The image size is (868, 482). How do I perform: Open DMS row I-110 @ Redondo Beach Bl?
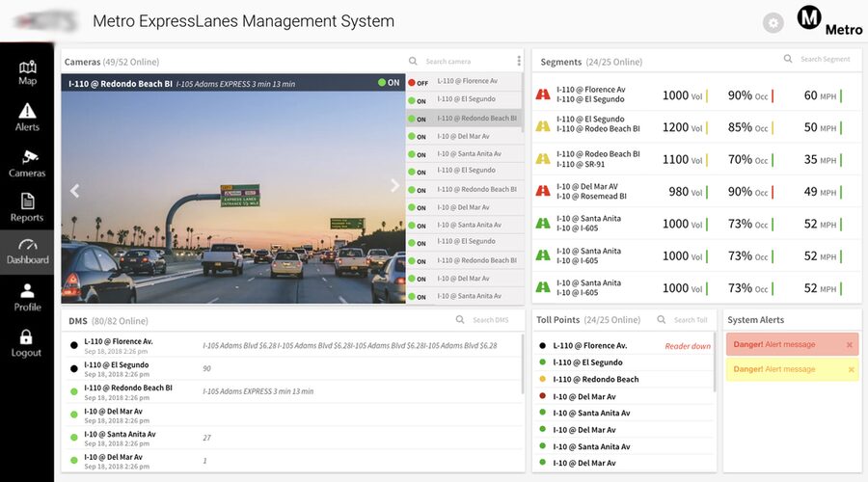click(293, 391)
